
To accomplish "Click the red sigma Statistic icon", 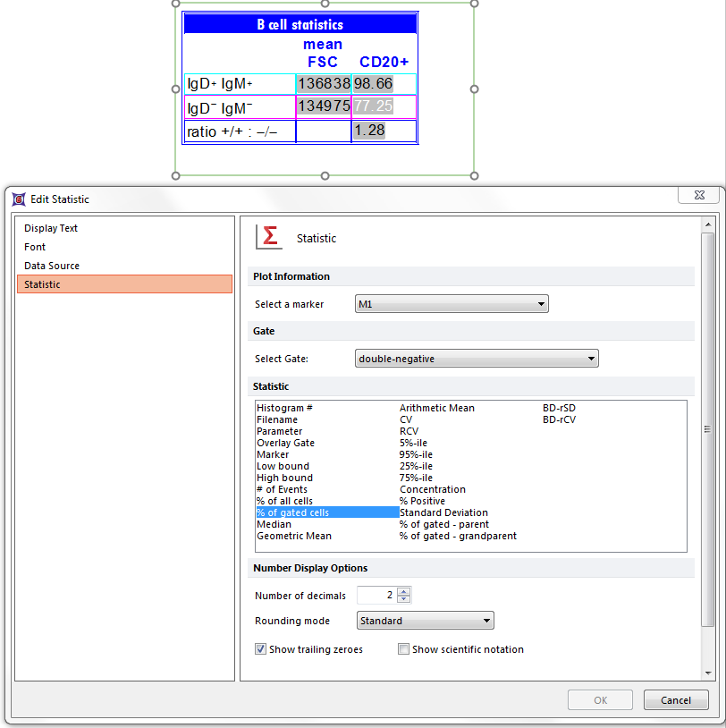I will (268, 237).
